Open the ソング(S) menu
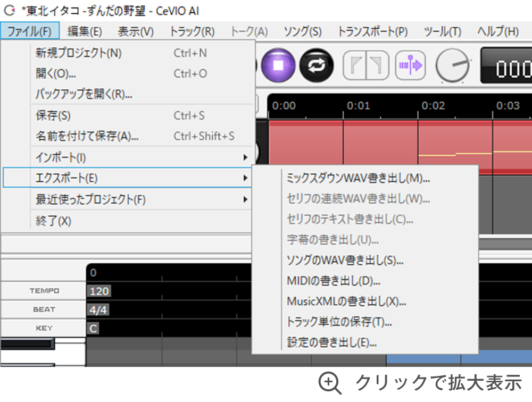The height and width of the screenshot is (402, 532). pyautogui.click(x=303, y=31)
